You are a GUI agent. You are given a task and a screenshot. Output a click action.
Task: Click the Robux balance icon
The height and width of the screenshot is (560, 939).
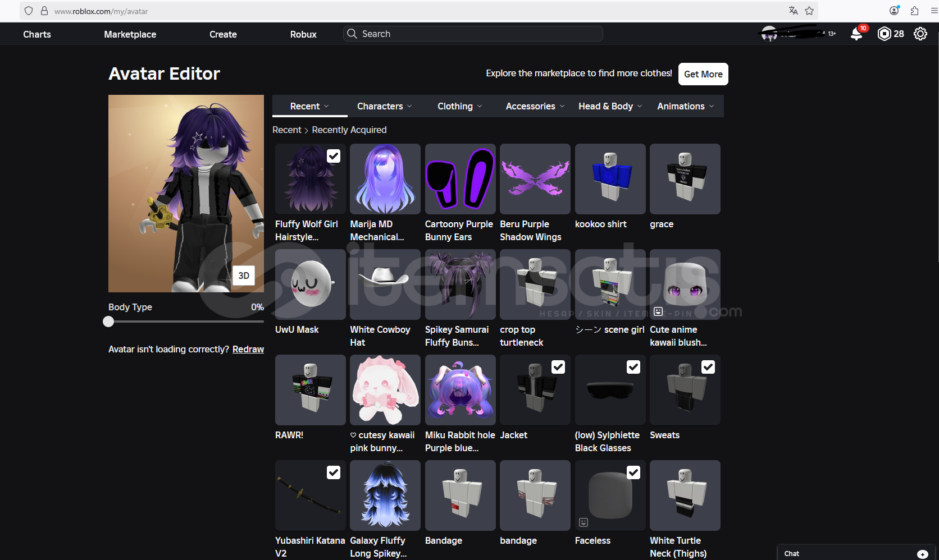885,34
